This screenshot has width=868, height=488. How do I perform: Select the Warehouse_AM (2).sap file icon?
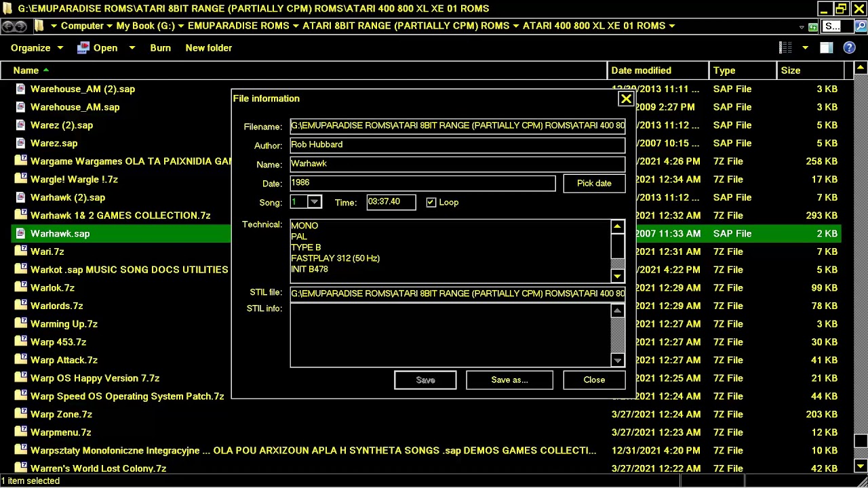[20, 89]
